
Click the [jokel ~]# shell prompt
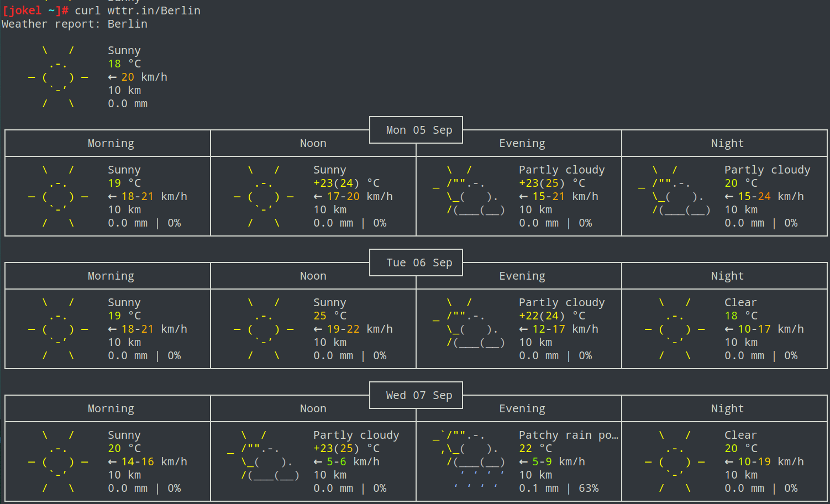coord(35,11)
